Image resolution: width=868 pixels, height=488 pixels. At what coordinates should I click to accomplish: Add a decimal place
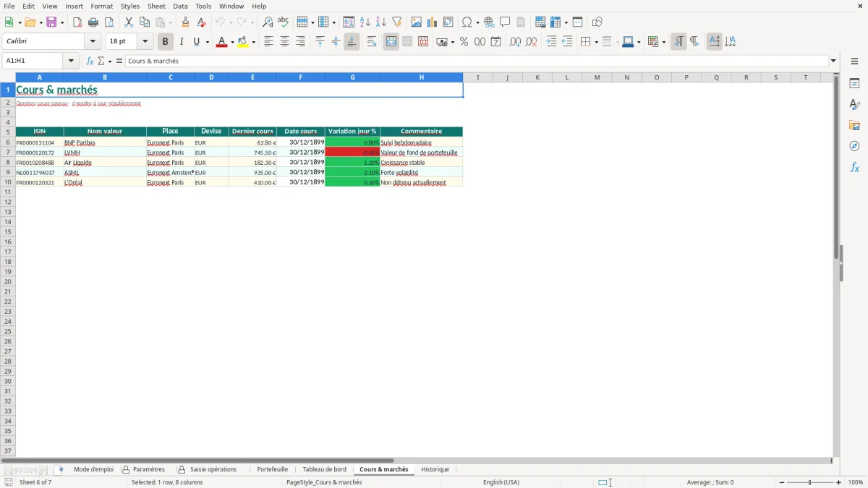pos(515,42)
